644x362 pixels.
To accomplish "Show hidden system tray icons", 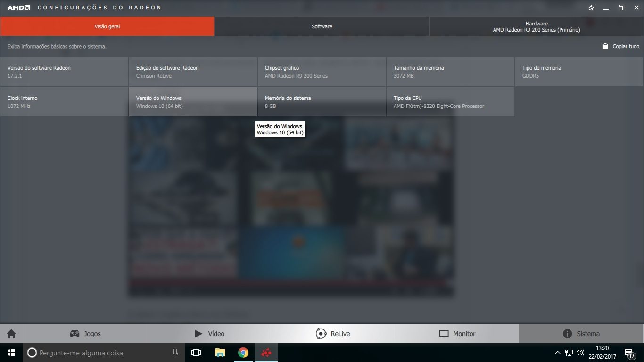I will coord(558,353).
